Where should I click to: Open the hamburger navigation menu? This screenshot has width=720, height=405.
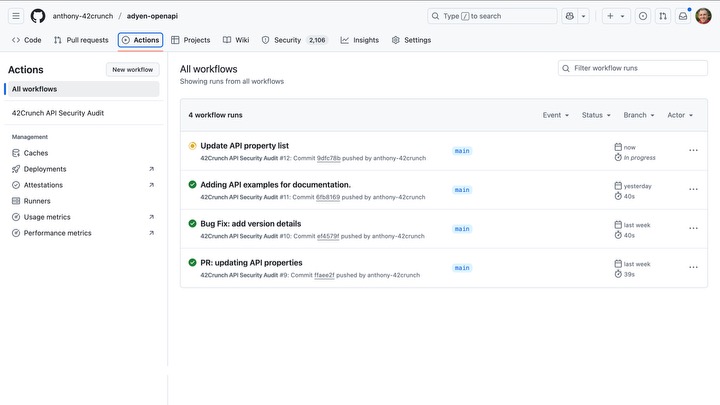click(x=16, y=16)
